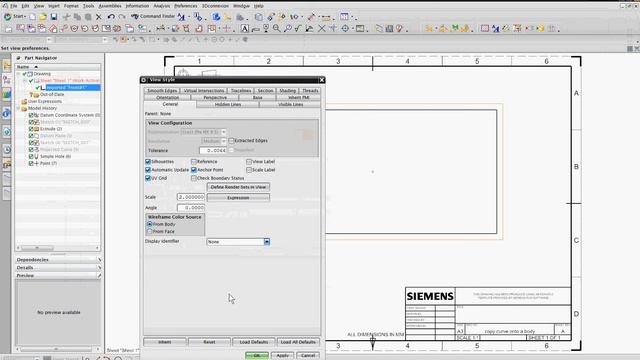640x360 pixels.
Task: Open the Preferences menu
Action: coord(186,6)
